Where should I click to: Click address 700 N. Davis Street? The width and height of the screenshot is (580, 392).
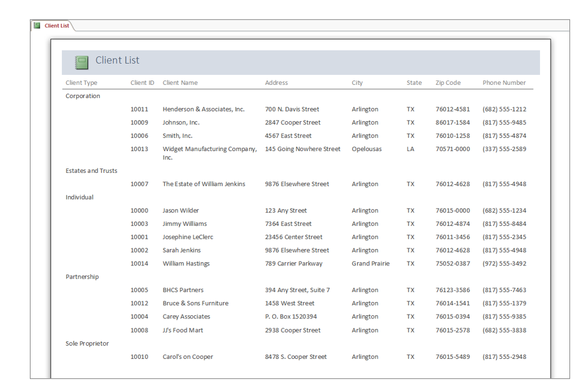click(292, 109)
